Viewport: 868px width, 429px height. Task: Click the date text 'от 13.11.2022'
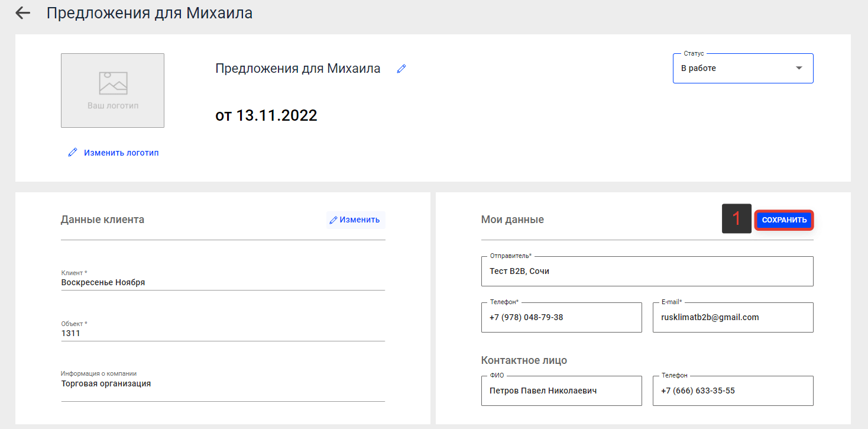pyautogui.click(x=266, y=115)
